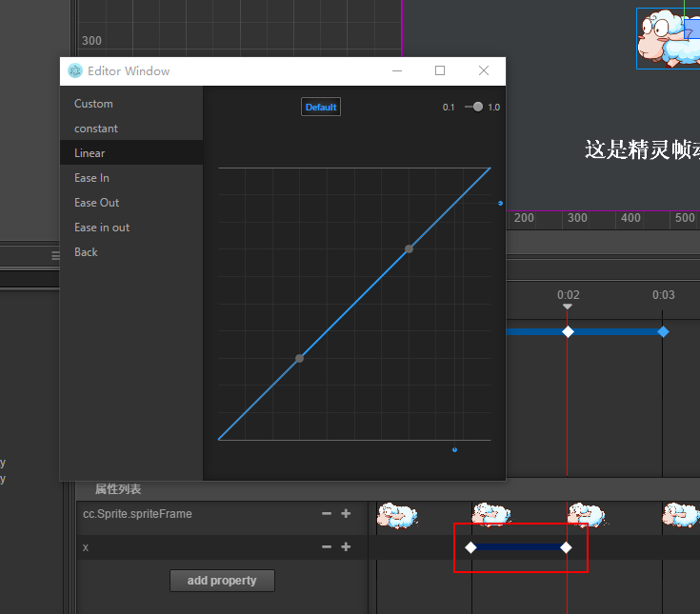Viewport: 700px width, 614px height.
Task: Maximize the Editor Window
Action: 440,70
